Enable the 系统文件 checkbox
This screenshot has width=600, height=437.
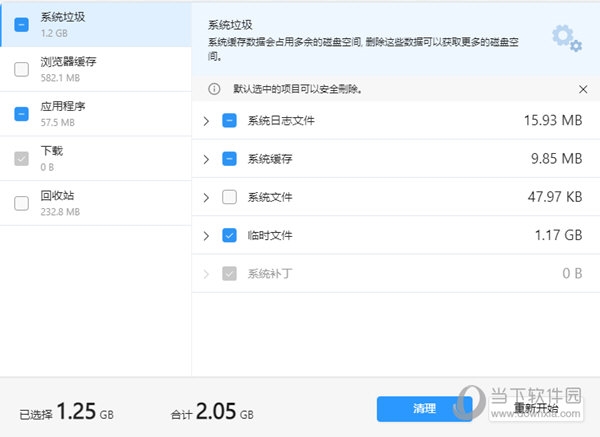click(229, 197)
